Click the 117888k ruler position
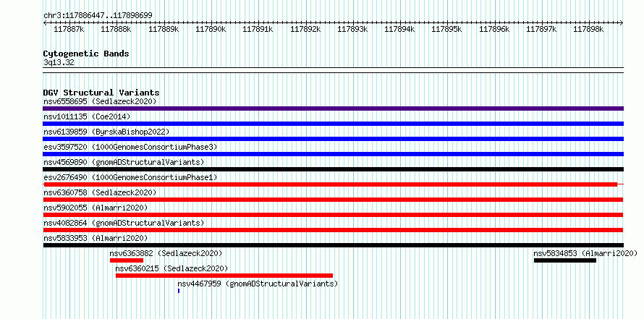 pyautogui.click(x=116, y=29)
